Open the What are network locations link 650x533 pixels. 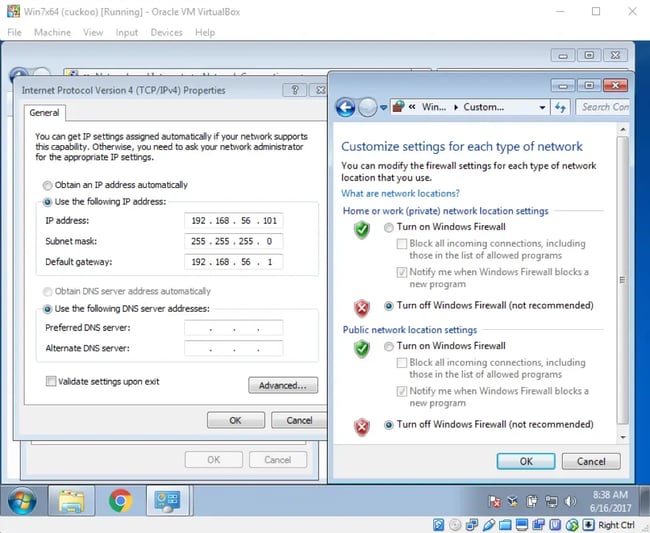point(400,193)
